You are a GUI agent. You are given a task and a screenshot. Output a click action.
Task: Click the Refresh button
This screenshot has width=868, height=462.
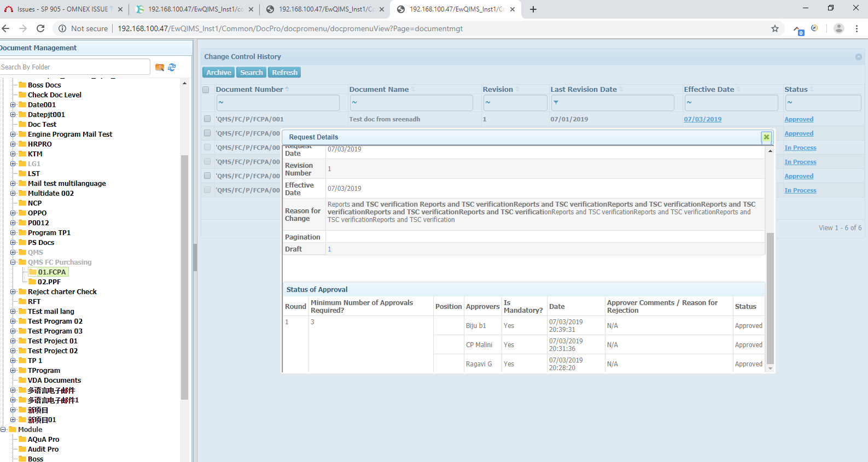[285, 72]
